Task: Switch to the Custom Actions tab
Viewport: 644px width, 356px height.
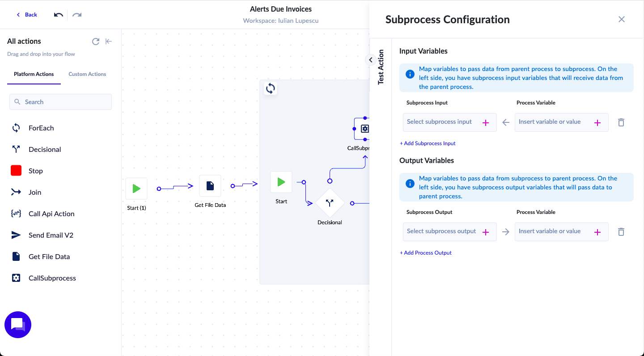Action: point(87,74)
